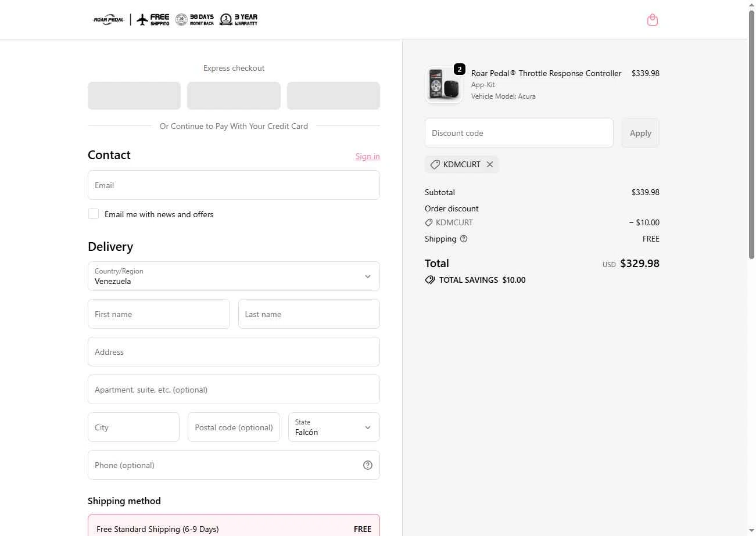Click the Free Shipping airplane badge
Viewport: 756px width, 536px height.
[x=153, y=20]
